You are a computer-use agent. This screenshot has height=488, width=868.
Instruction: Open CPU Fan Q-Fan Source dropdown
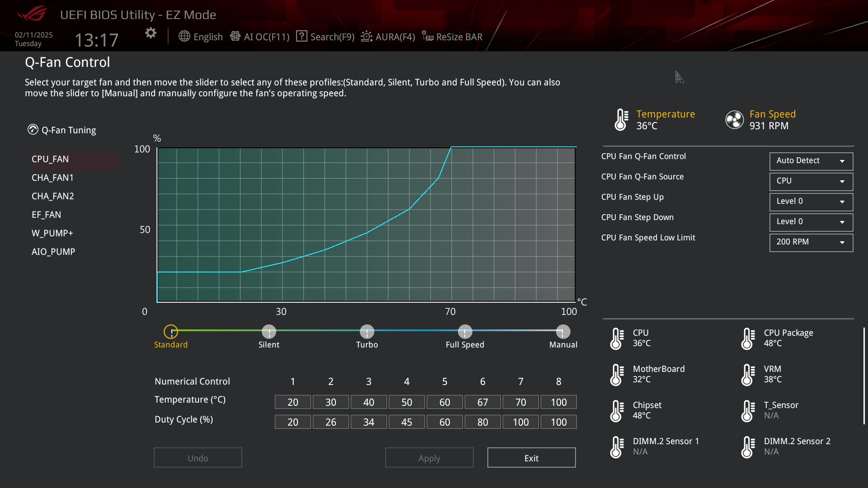click(811, 181)
